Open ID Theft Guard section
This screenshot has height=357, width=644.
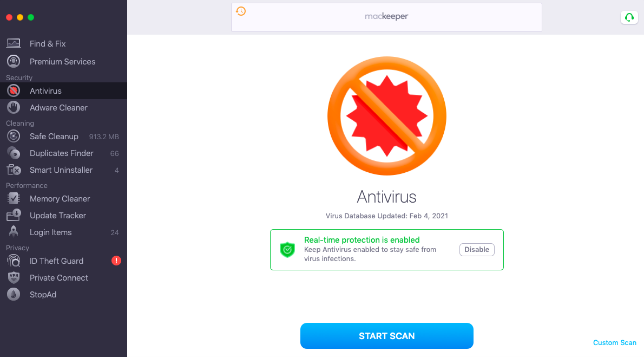(56, 261)
